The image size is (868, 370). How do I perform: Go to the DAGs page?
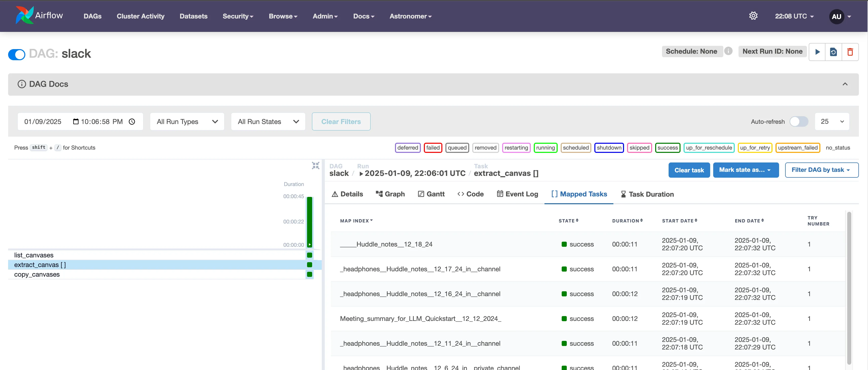coord(92,16)
